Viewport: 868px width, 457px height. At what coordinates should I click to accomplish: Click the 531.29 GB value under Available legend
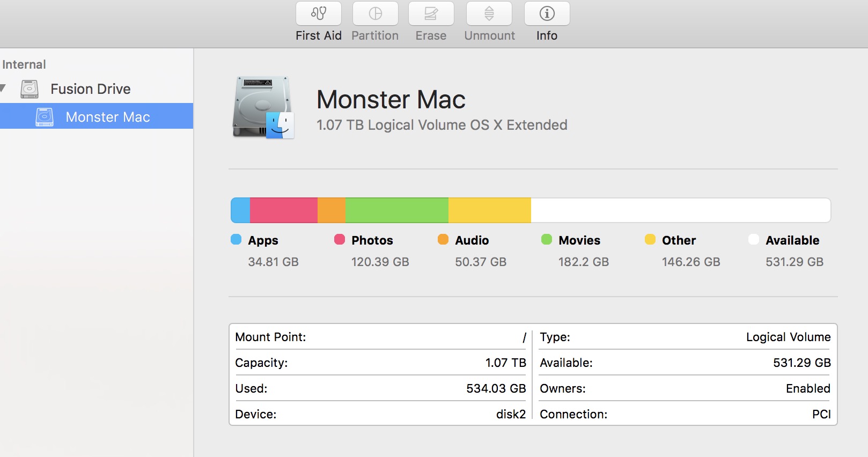(795, 262)
